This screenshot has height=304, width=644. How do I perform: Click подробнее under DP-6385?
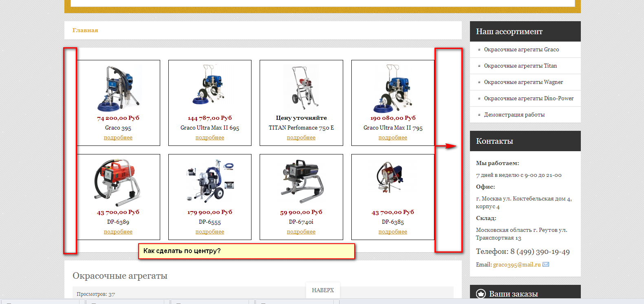coord(393,232)
